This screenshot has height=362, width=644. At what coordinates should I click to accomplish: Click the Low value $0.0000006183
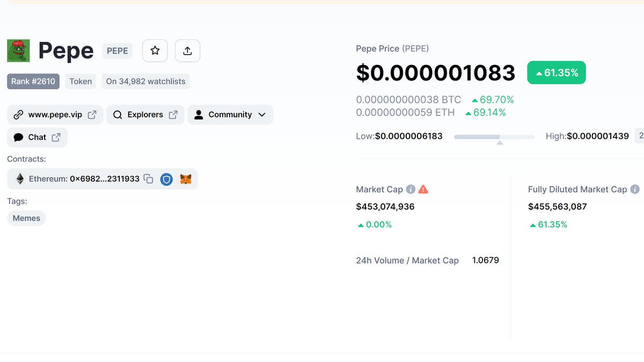click(409, 136)
